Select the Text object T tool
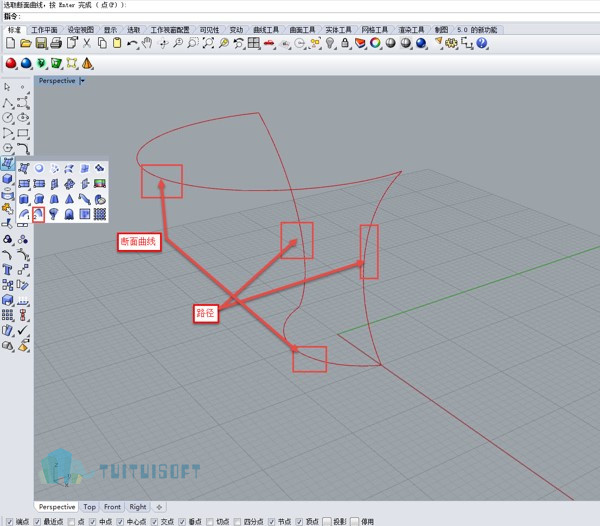This screenshot has height=526, width=600. click(7, 270)
